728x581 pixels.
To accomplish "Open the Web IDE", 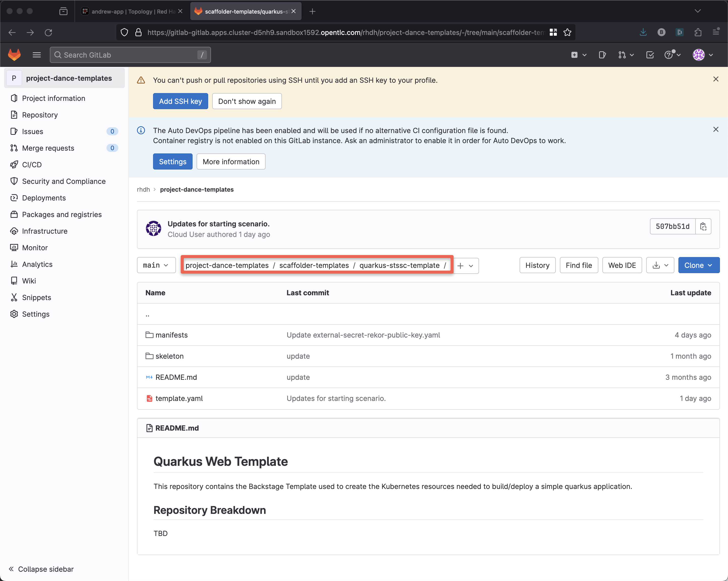I will click(x=622, y=265).
